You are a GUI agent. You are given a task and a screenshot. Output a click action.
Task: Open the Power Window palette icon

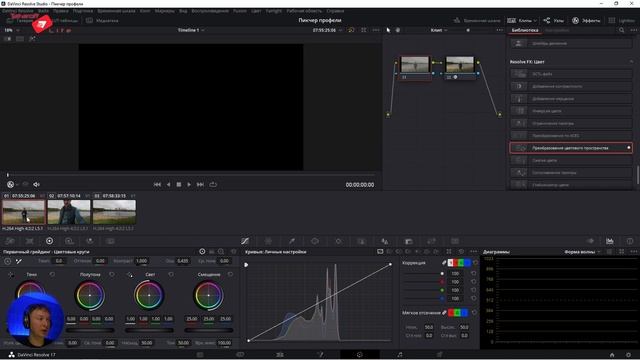tap(315, 241)
